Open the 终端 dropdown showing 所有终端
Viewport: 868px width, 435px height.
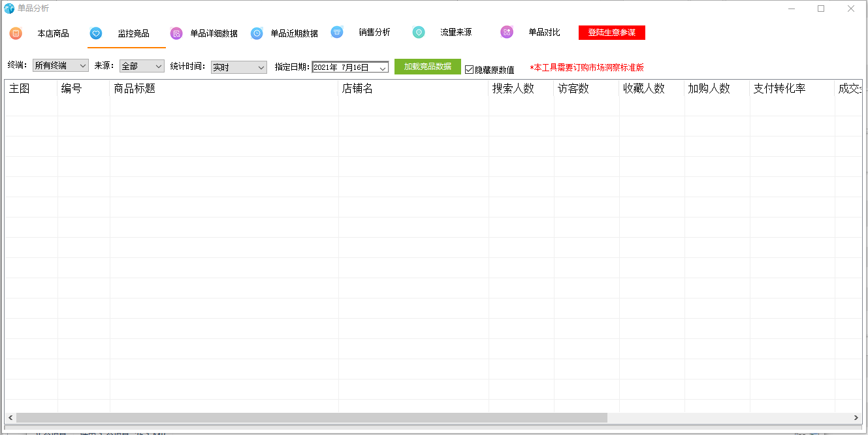click(60, 66)
